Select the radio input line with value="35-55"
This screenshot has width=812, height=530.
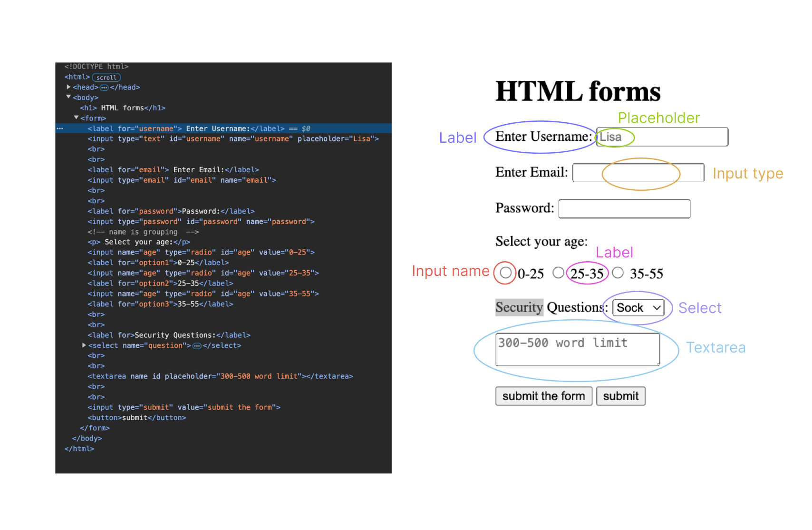click(203, 294)
